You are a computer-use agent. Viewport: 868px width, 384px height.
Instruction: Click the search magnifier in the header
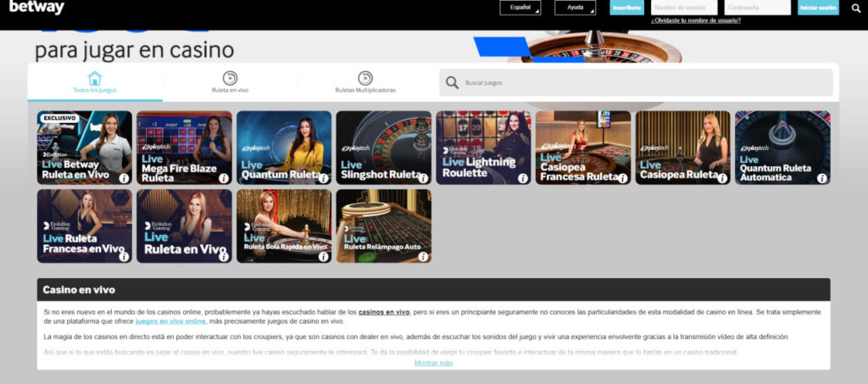point(856,8)
